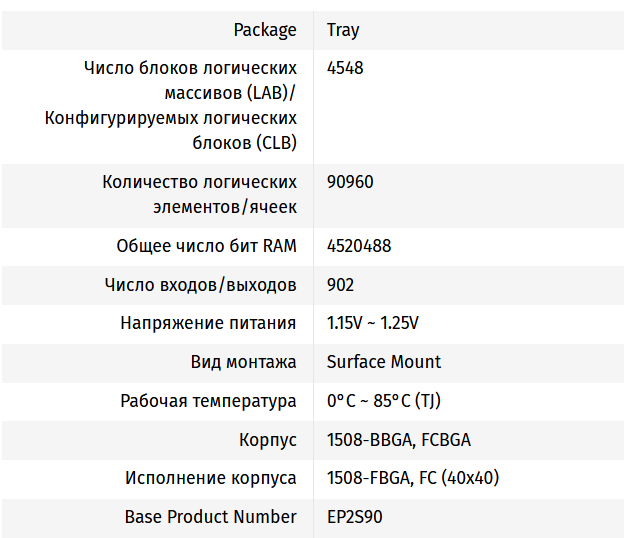Click the EP2S90 base product number

tap(354, 517)
